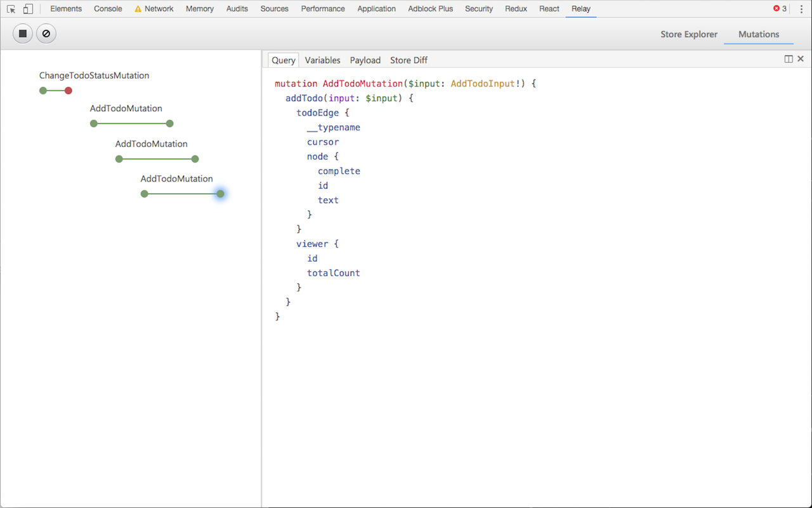Open the Adblock Plus panel
This screenshot has width=812, height=508.
[430, 8]
